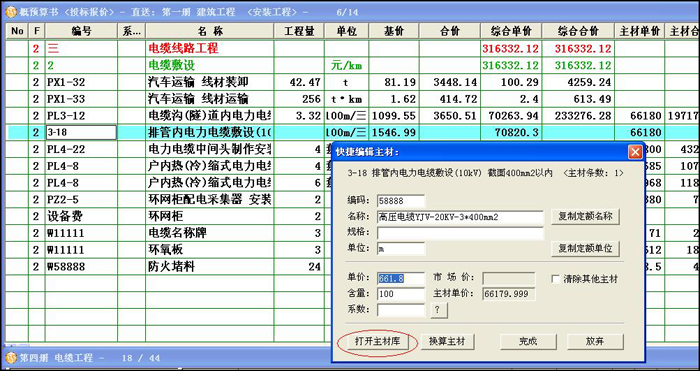Click the 概预算书 window title icon
700x371 pixels.
(x=11, y=12)
